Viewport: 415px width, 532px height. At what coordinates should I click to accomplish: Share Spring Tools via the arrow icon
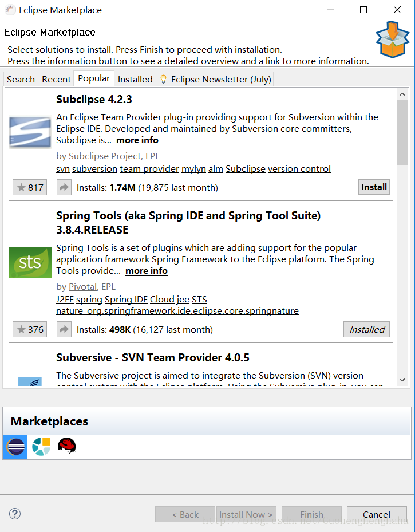(x=64, y=329)
